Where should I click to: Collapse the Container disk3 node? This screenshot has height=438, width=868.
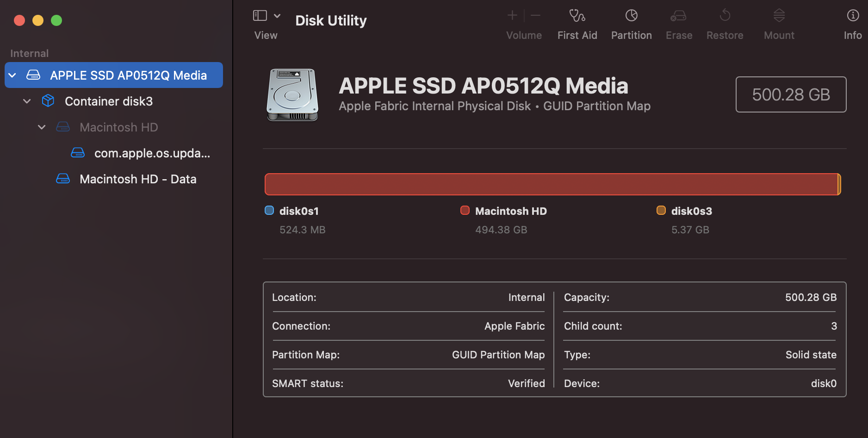pos(27,101)
